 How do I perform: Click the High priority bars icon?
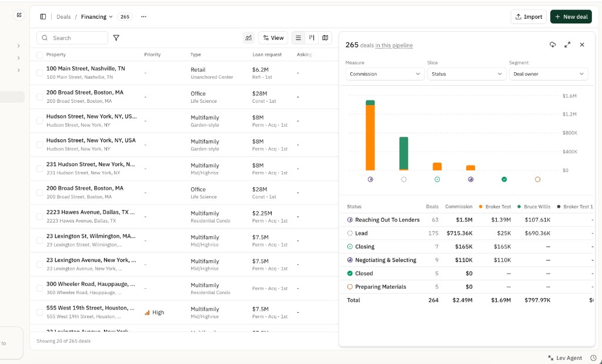click(x=147, y=312)
